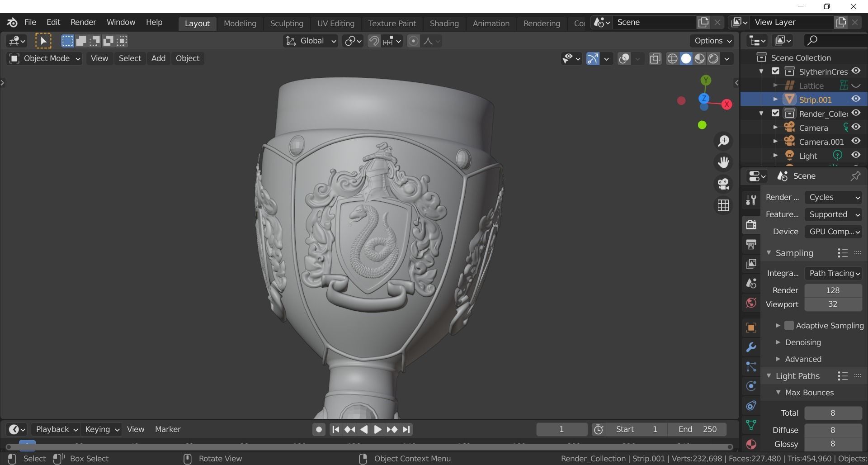Image resolution: width=868 pixels, height=465 pixels.
Task: Play the animation forward
Action: [x=377, y=430]
